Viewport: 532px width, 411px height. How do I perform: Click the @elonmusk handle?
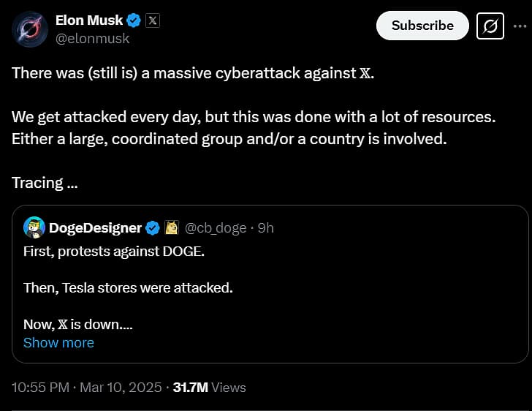pyautogui.click(x=92, y=38)
